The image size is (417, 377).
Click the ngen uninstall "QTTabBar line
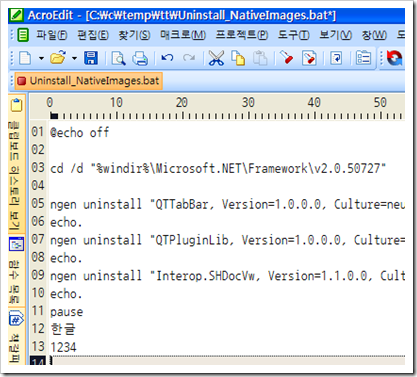227,204
